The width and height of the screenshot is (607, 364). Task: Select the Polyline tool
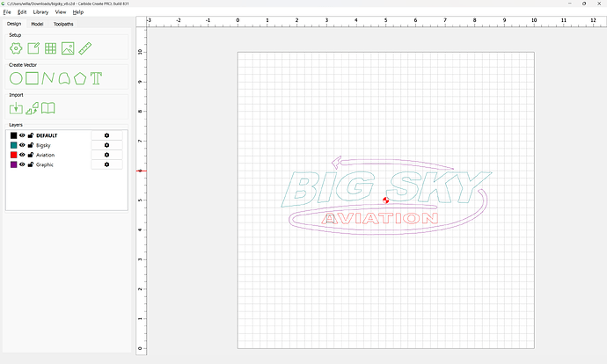click(x=48, y=78)
